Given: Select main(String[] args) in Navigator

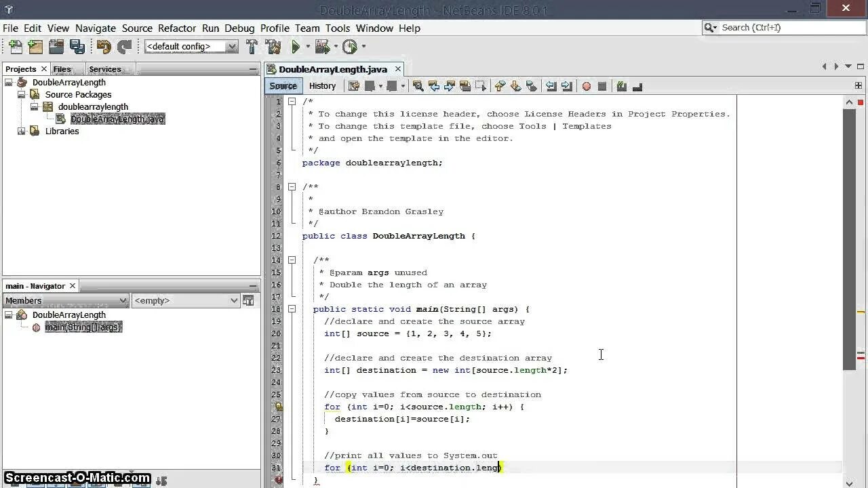Looking at the screenshot, I should [x=83, y=327].
